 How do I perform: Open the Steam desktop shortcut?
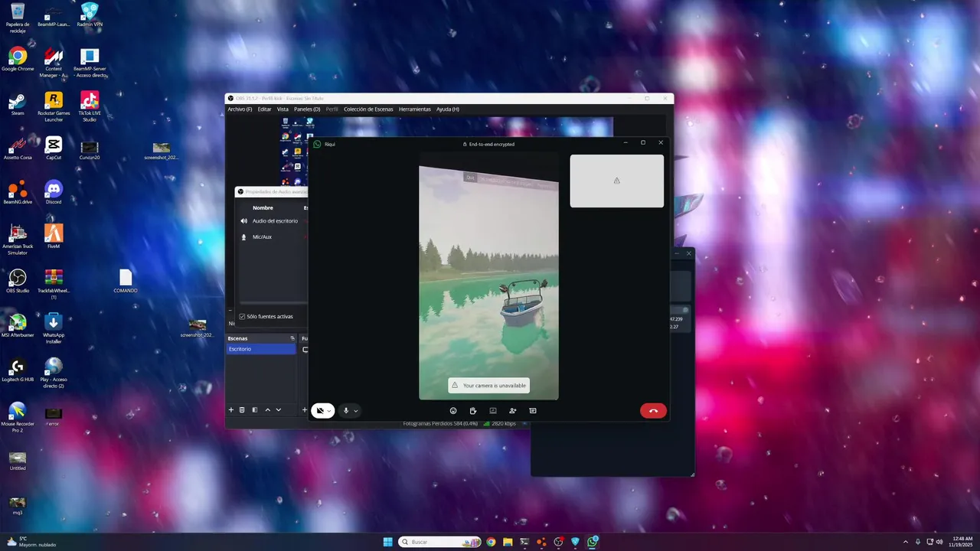[18, 104]
